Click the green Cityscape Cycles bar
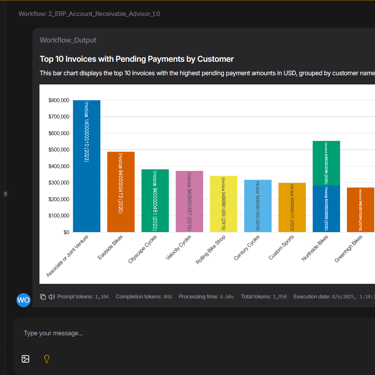Image resolution: width=375 pixels, height=375 pixels. (x=155, y=201)
